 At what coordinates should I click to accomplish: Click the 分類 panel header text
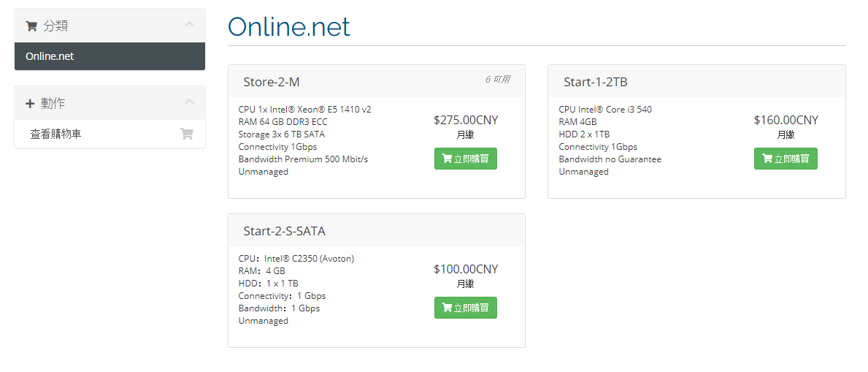tap(55, 26)
